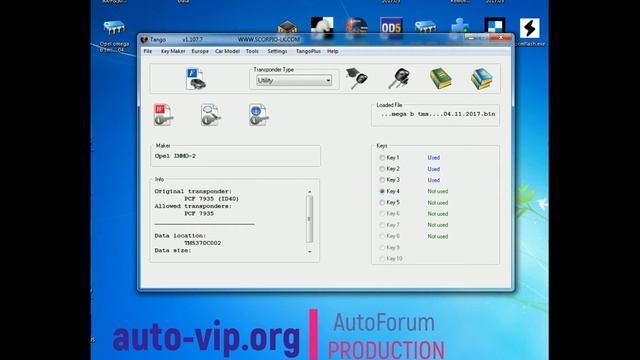Select Key 1 radio button
The image size is (640, 360).
coord(382,158)
